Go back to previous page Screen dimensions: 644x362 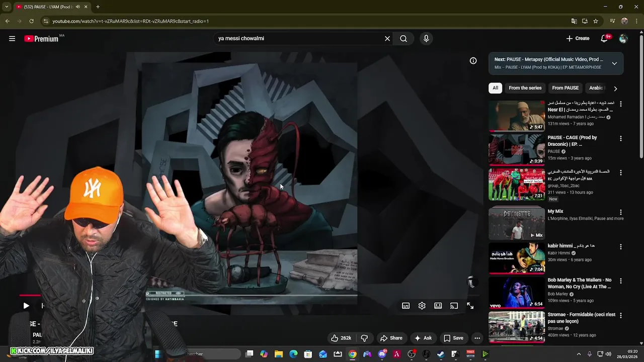[7, 21]
